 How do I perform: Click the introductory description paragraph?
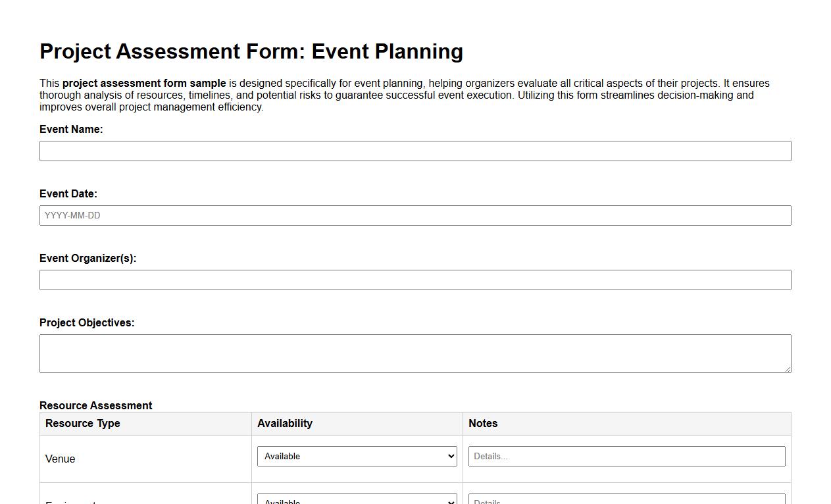(404, 95)
